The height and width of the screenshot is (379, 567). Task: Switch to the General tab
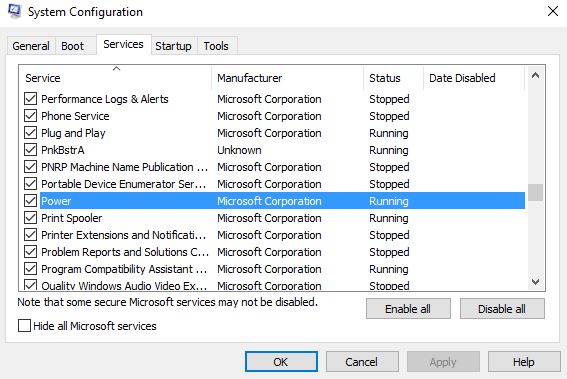tap(31, 46)
